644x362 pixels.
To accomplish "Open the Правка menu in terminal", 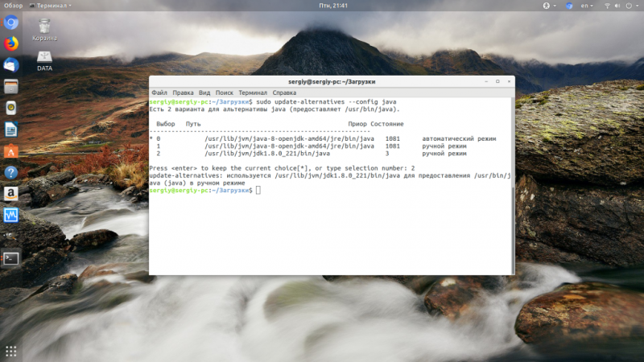I will (x=183, y=93).
